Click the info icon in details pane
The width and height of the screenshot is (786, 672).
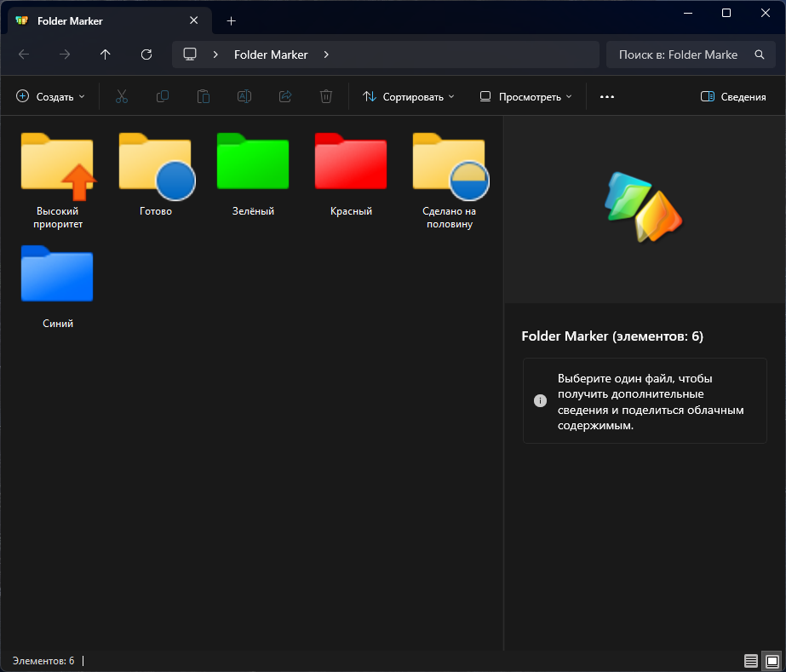pyautogui.click(x=540, y=400)
